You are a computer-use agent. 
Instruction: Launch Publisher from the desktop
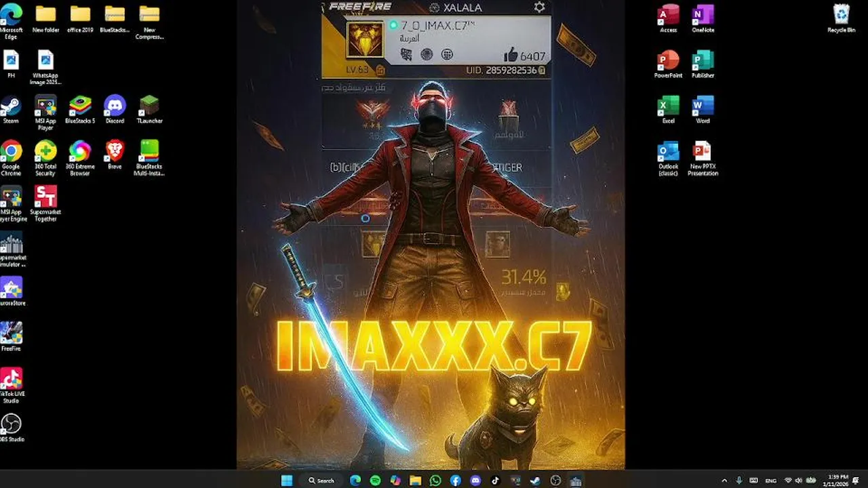click(x=703, y=64)
